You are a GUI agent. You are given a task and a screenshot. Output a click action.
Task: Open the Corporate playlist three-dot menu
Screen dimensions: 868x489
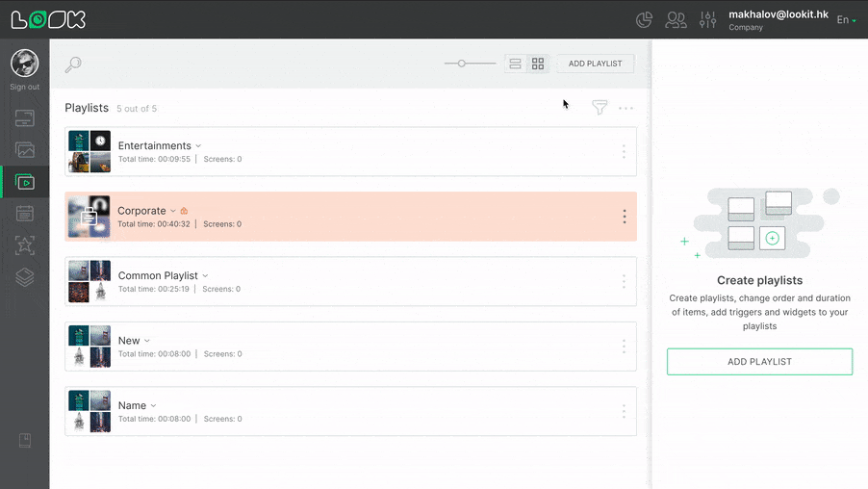coord(624,217)
